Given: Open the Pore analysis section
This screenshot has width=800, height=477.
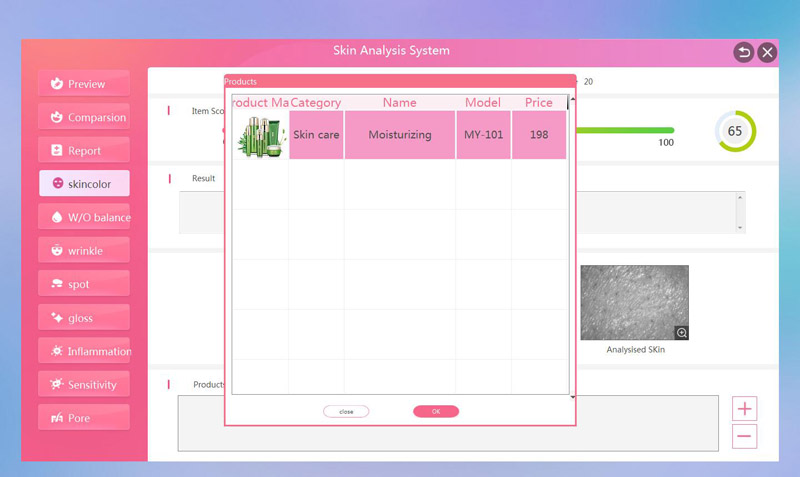Looking at the screenshot, I should pyautogui.click(x=85, y=418).
